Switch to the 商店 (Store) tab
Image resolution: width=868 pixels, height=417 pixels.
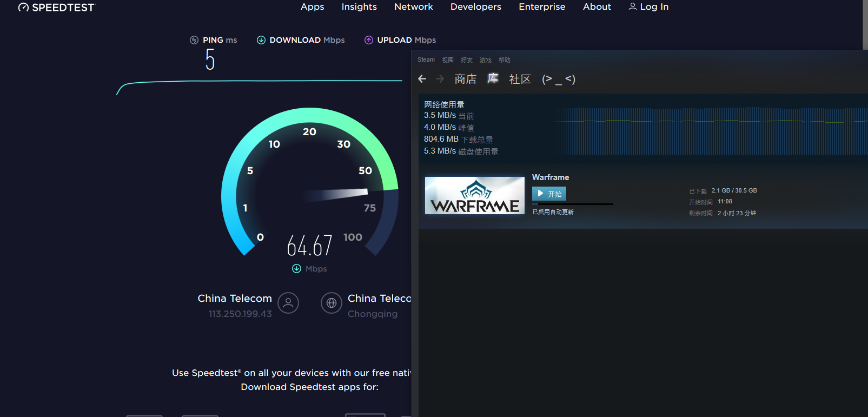(465, 79)
